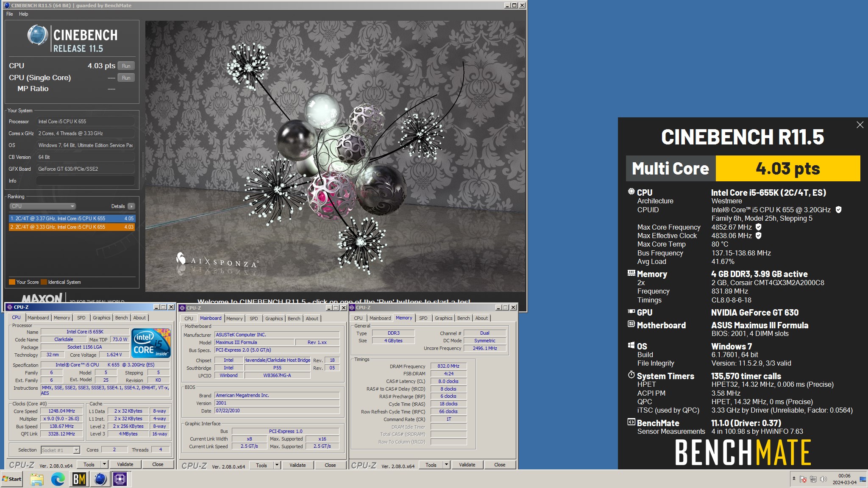
Task: Click the System Timers stopwatch icon
Action: 631,375
